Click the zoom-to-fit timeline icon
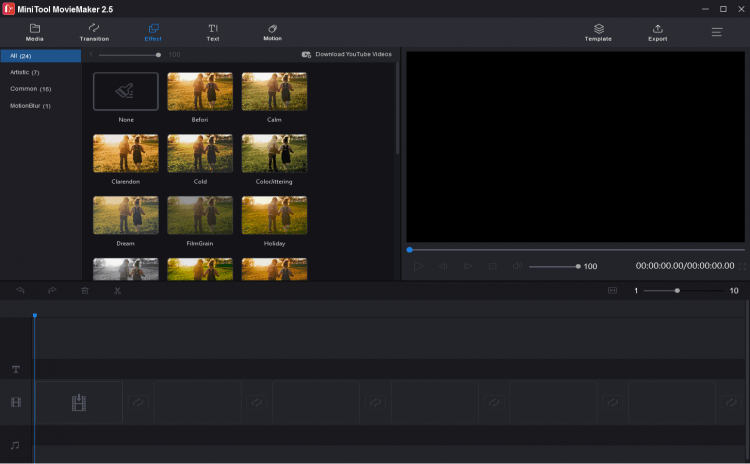The width and height of the screenshot is (750, 464). tap(612, 291)
